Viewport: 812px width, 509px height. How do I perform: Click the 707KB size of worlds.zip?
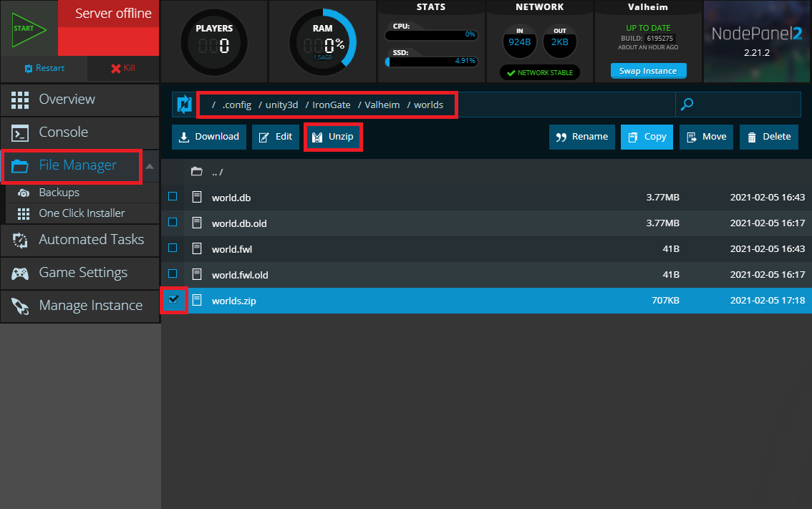pyautogui.click(x=665, y=301)
